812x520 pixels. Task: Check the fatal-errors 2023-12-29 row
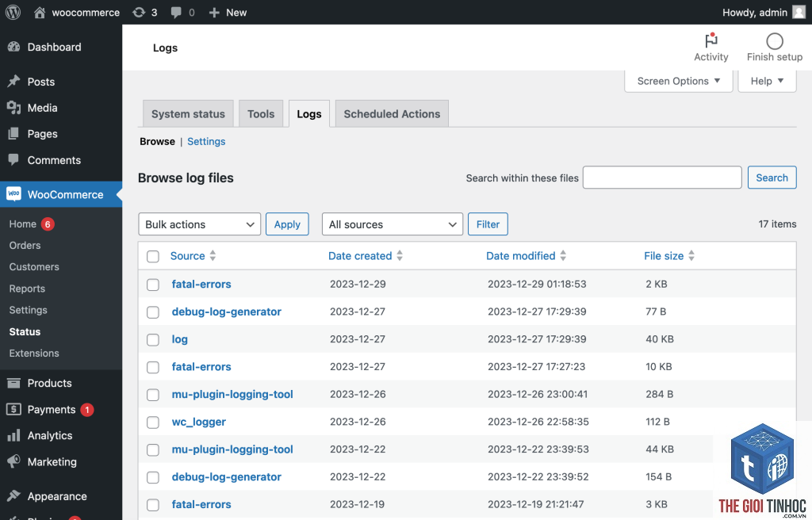[153, 285]
